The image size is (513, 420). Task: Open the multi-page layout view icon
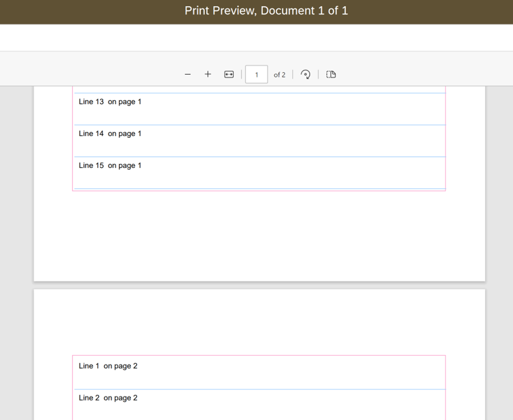331,74
